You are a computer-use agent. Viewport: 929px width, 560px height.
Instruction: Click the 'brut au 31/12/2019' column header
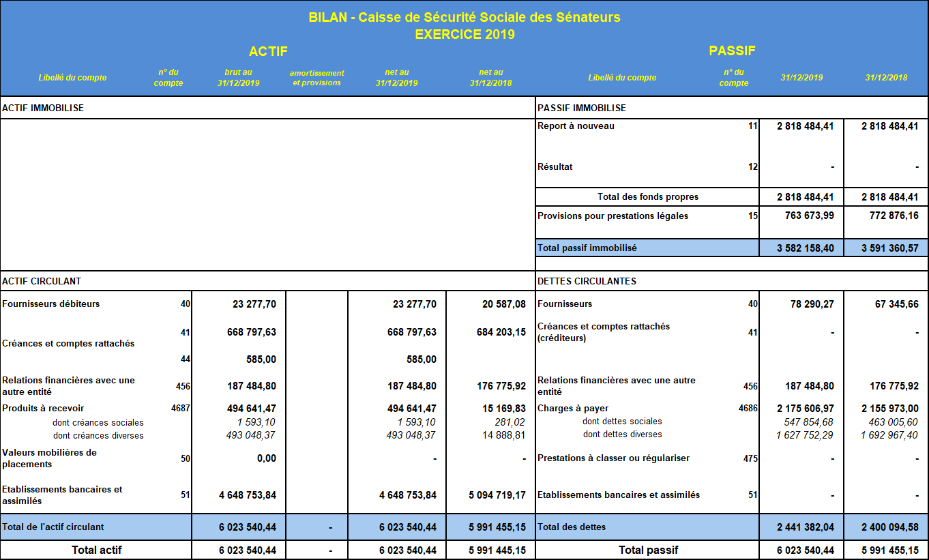point(238,78)
